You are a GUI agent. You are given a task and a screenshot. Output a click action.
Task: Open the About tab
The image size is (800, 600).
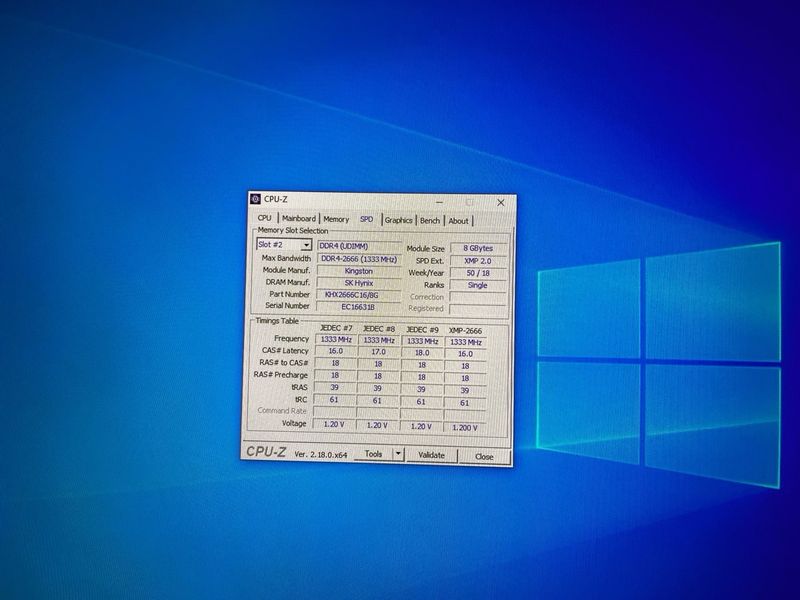458,221
